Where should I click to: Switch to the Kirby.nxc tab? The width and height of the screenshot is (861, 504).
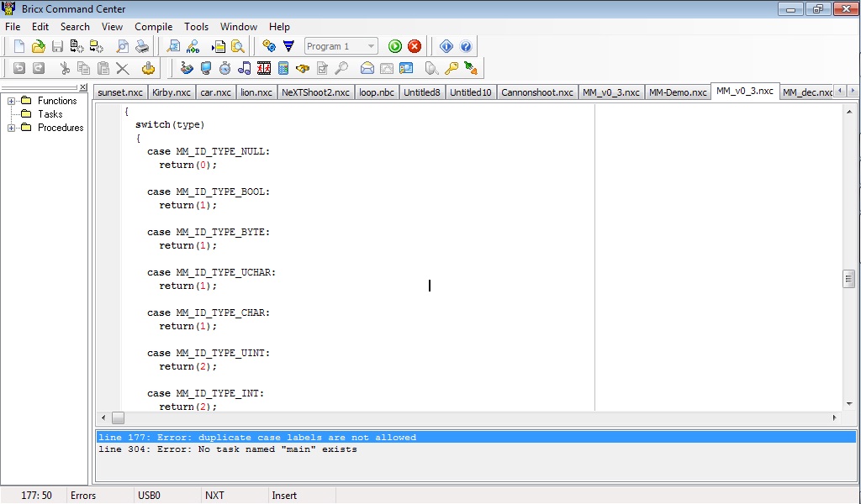click(x=172, y=92)
